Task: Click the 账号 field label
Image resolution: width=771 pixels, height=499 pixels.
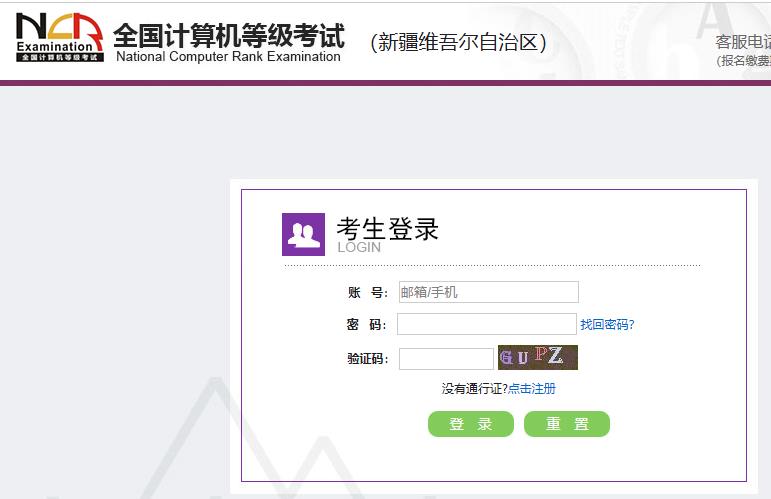Action: [368, 293]
